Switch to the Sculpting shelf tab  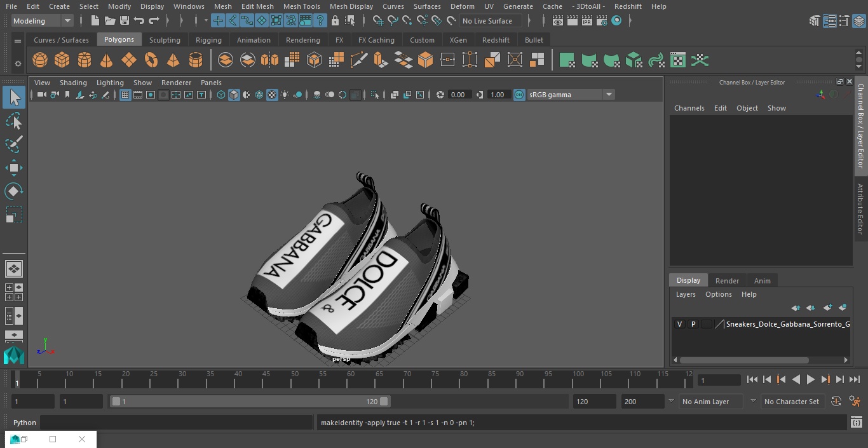[165, 40]
